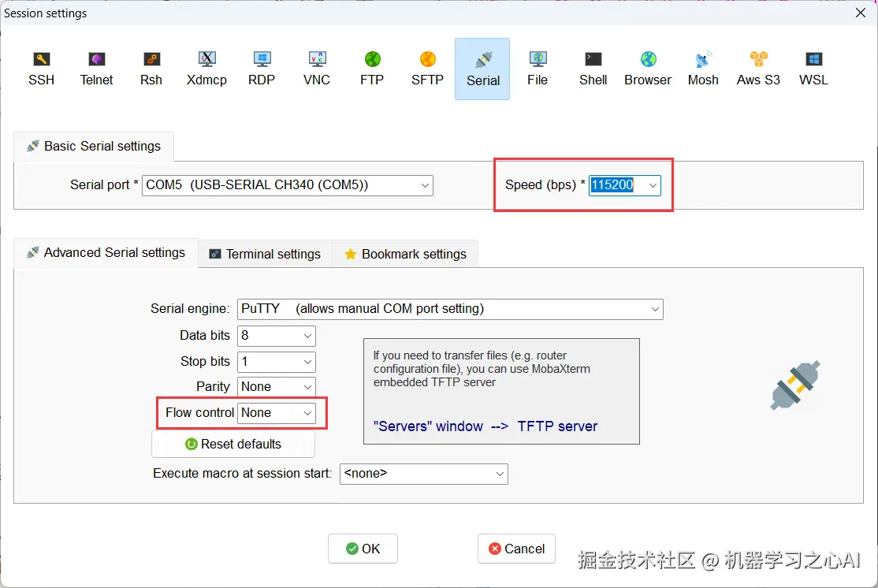Expand the Data bits dropdown
Viewport: 878px width, 588px height.
[277, 336]
